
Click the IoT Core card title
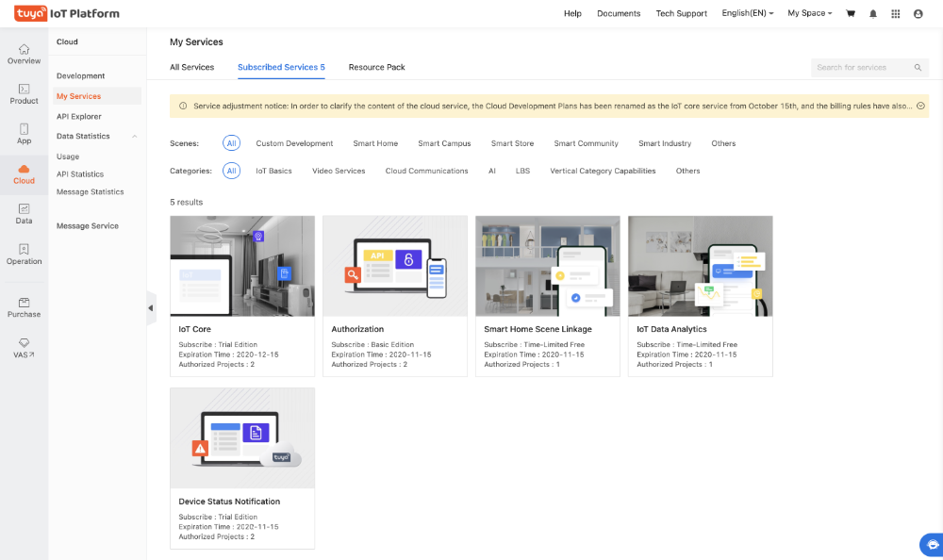[x=195, y=329]
